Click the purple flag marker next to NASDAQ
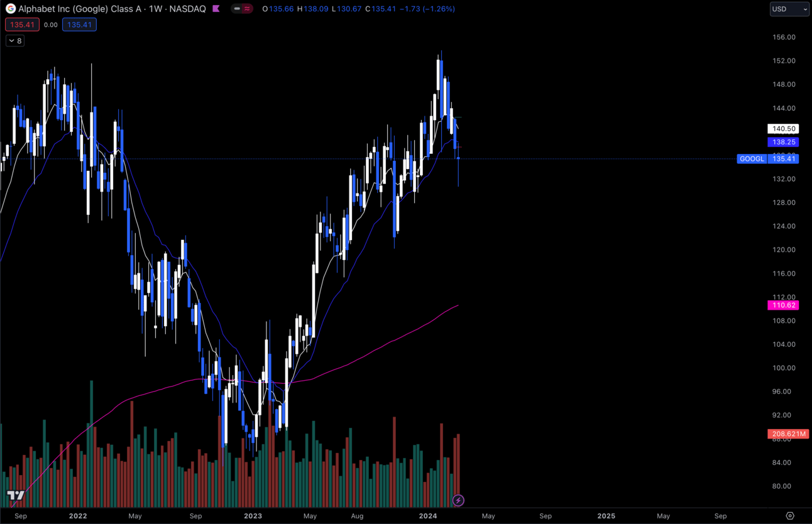Image resolution: width=812 pixels, height=524 pixels. coord(216,9)
